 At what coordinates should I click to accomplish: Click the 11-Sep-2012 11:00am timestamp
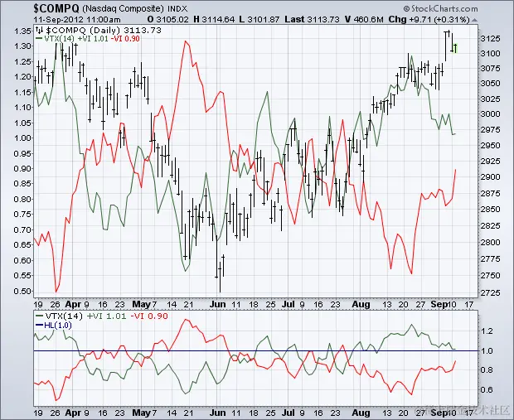[x=77, y=20]
